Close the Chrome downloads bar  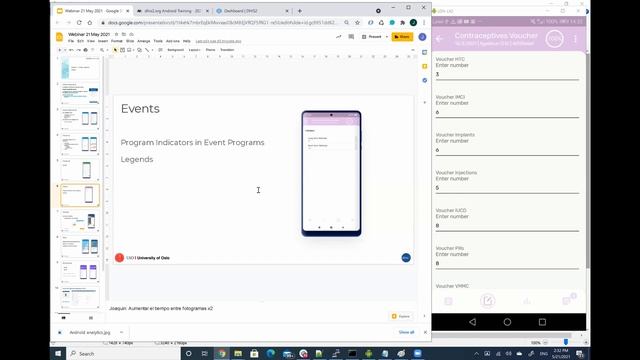(x=425, y=332)
